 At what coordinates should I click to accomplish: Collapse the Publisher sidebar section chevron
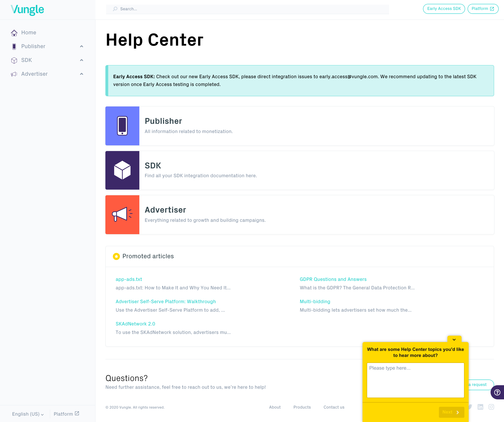pos(82,46)
